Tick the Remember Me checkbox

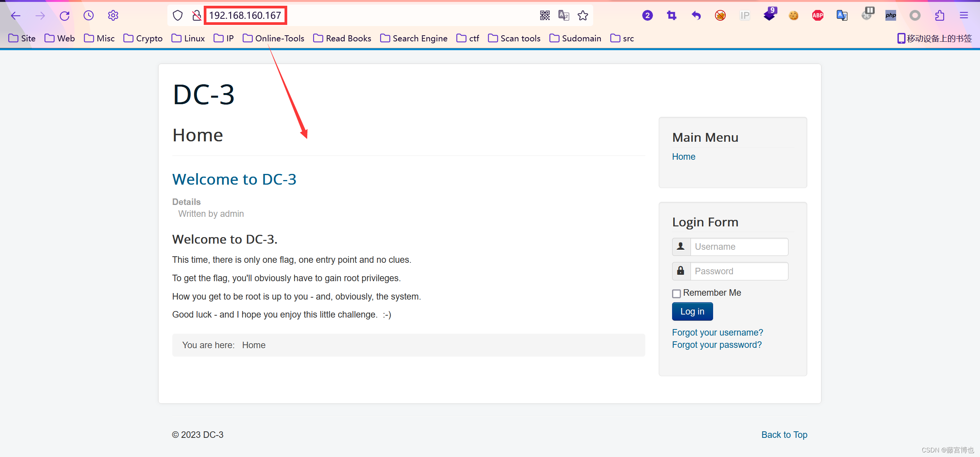pos(677,293)
